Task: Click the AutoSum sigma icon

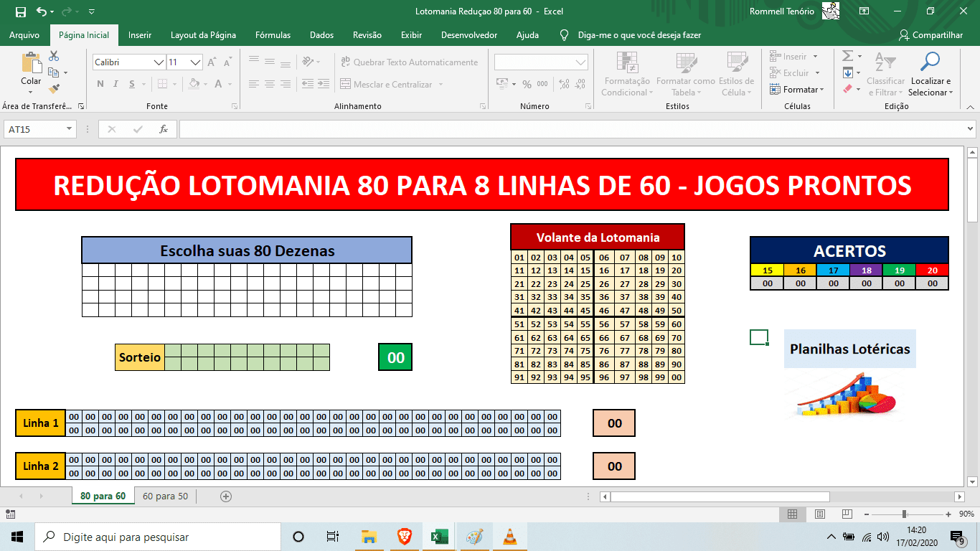Action: 847,56
